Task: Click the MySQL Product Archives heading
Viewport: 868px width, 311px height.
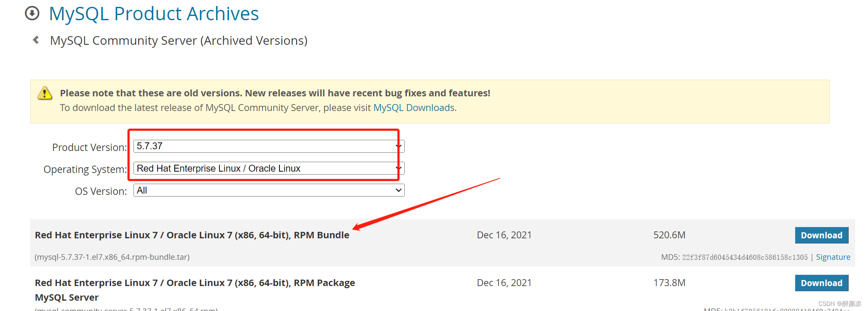Action: [154, 14]
